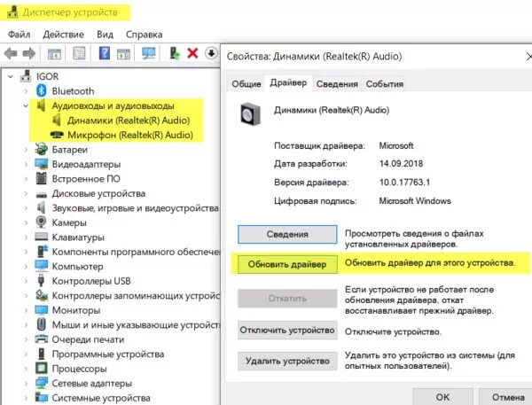Open the Вид menu
This screenshot has width=532, height=405.
pos(105,35)
